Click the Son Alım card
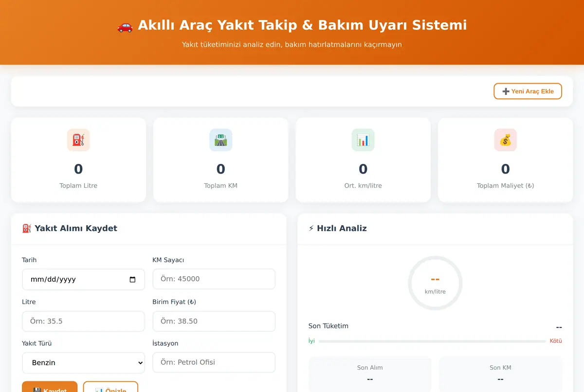The image size is (584, 392). pos(370,374)
